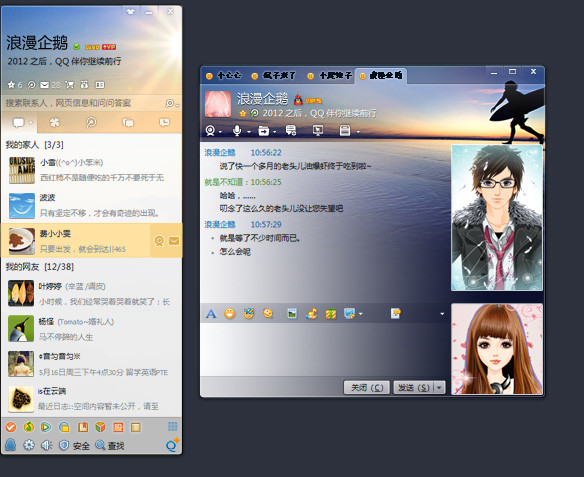
Task: Expand message history arrow on input toolbar
Action: point(442,314)
